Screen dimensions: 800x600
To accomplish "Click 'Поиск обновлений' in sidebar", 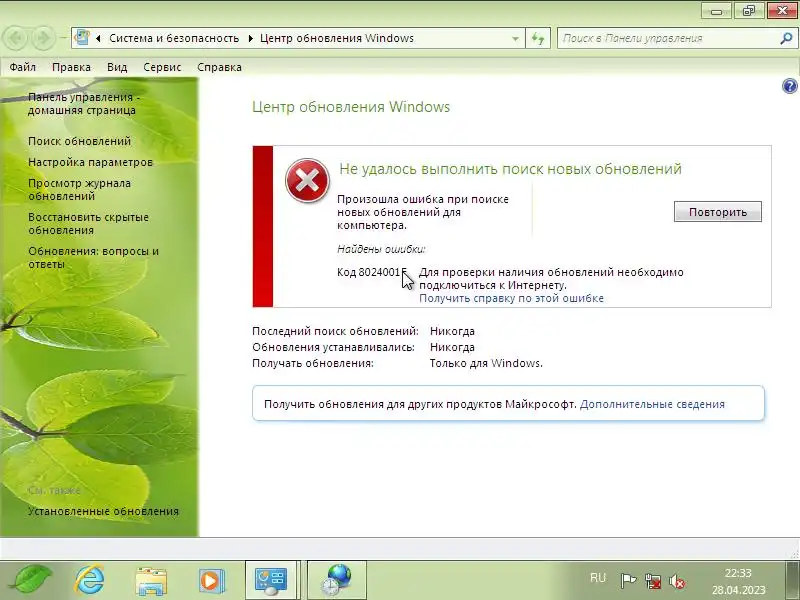I will [80, 141].
